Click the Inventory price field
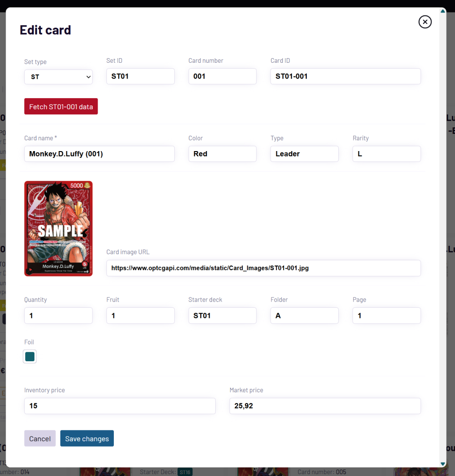 (x=119, y=405)
